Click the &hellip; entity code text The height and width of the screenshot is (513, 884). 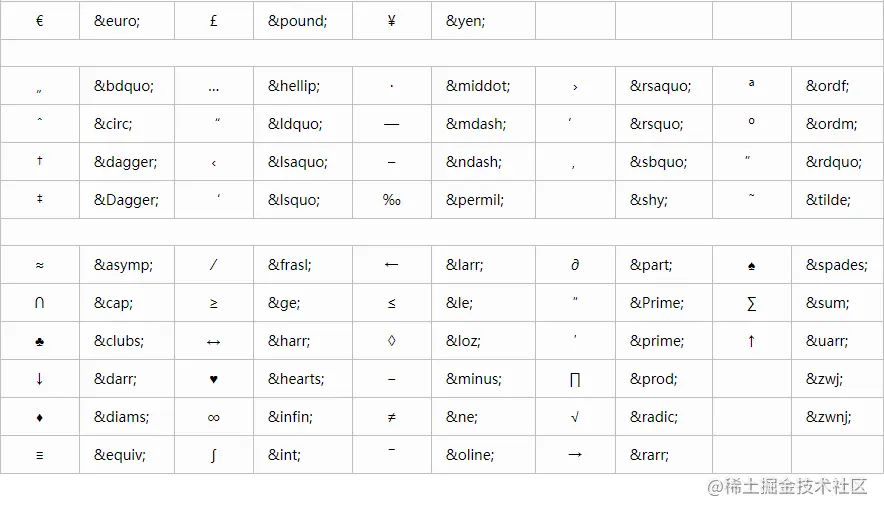[x=294, y=86]
